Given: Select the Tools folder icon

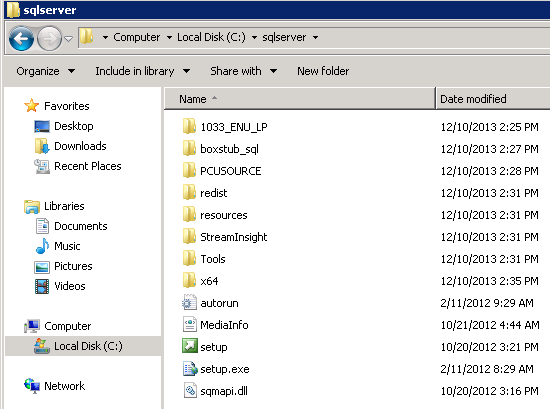Looking at the screenshot, I should coord(189,259).
